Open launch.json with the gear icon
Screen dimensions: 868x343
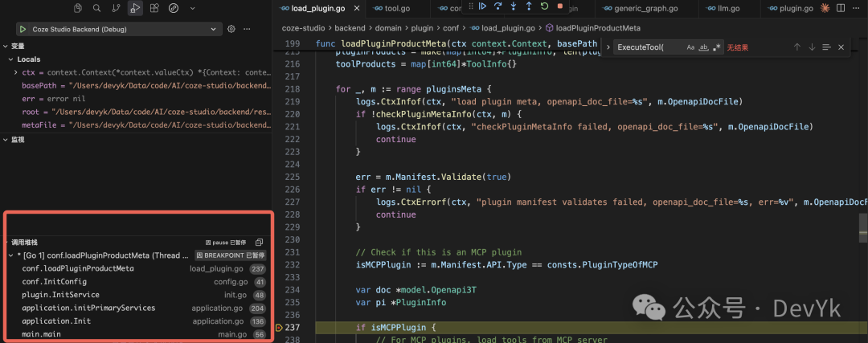click(231, 29)
